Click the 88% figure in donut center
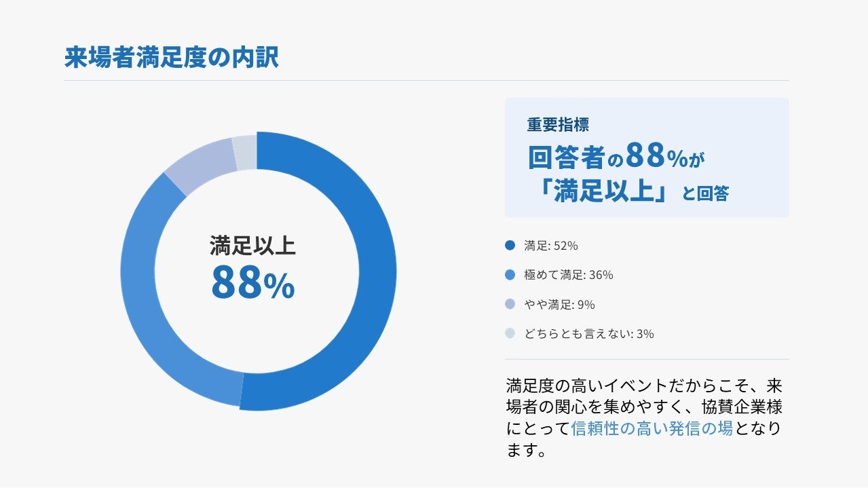868x488 pixels. [x=253, y=283]
